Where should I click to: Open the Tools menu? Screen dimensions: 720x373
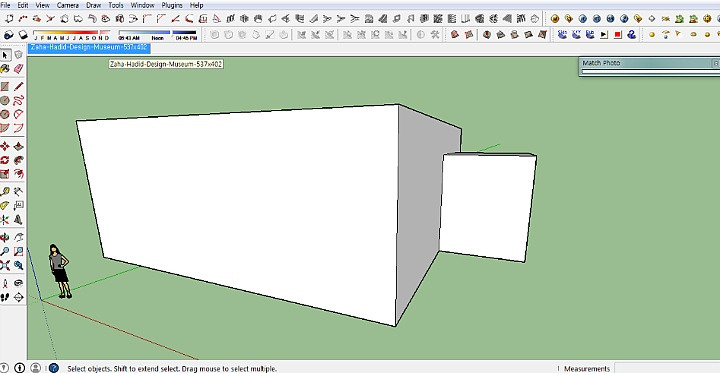click(x=116, y=6)
